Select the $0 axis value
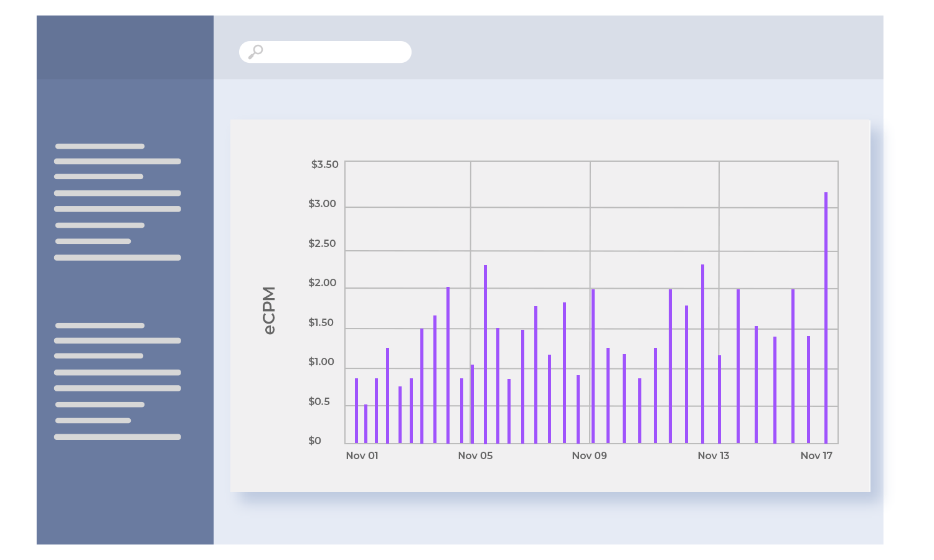 coord(314,441)
